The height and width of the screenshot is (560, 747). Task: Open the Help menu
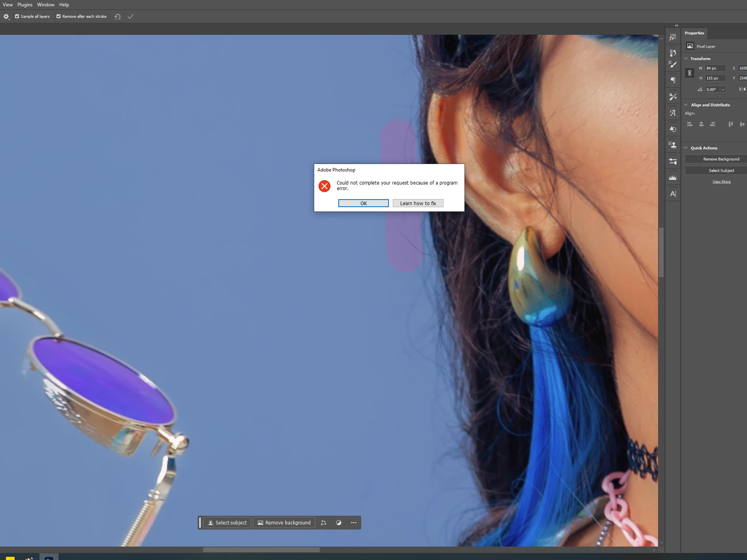(64, 5)
